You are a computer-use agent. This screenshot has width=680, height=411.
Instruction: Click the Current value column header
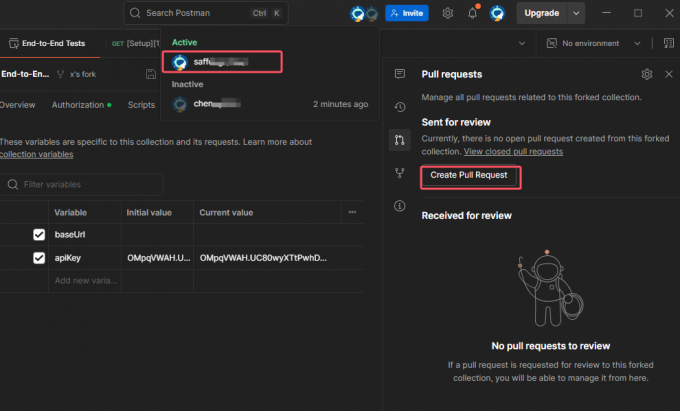(226, 212)
